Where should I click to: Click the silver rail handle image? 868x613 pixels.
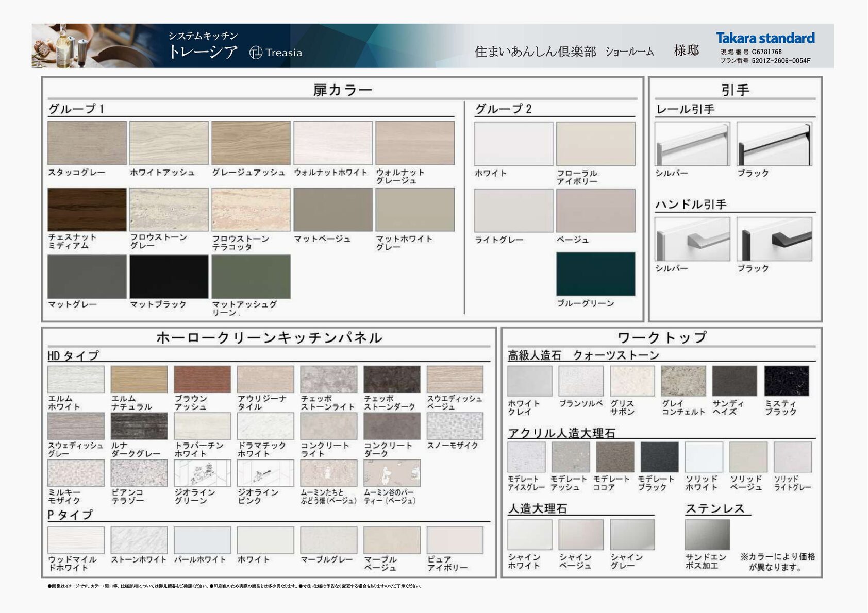click(x=692, y=144)
